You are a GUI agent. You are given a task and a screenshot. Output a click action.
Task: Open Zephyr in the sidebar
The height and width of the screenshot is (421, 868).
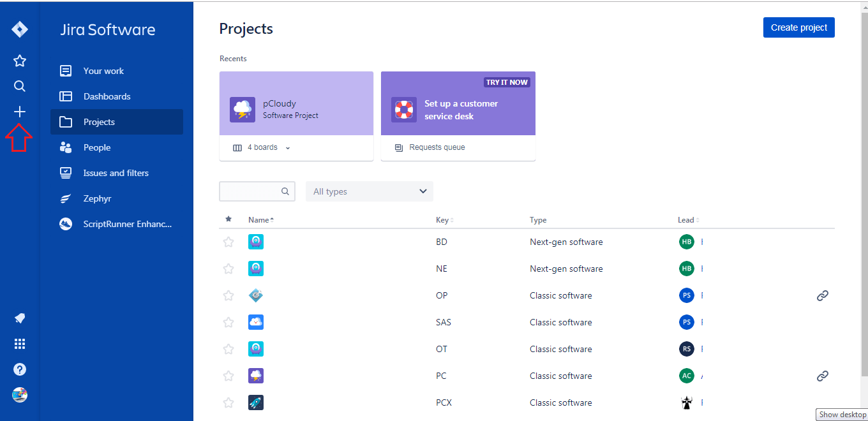pos(117,198)
